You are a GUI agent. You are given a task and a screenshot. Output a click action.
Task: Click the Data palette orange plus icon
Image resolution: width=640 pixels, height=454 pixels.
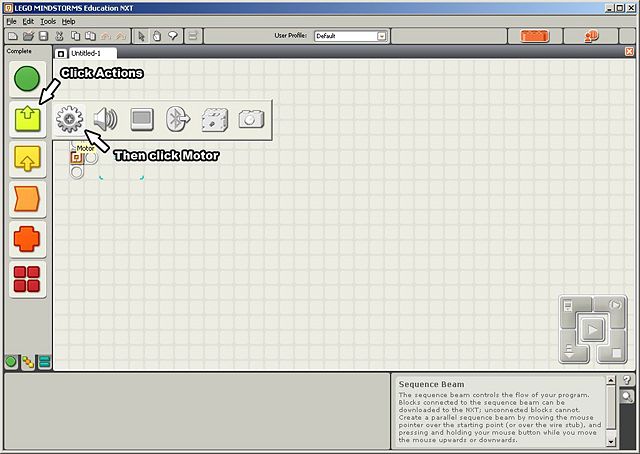click(x=27, y=239)
